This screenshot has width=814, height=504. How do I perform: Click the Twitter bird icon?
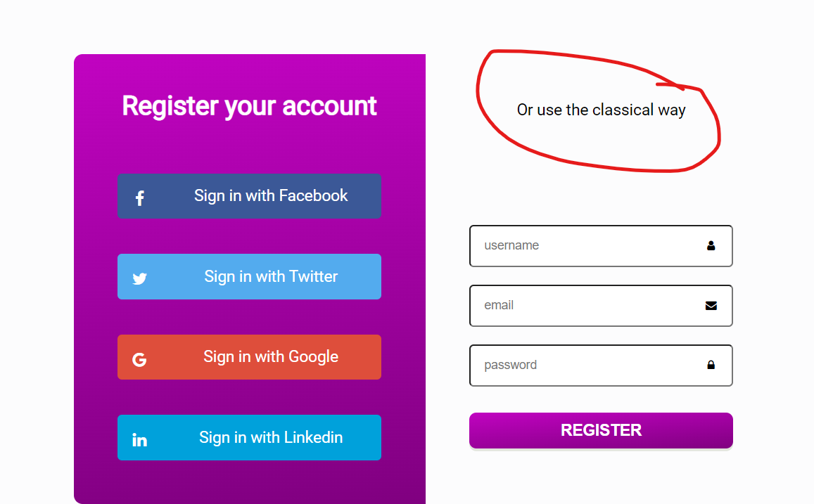[140, 276]
